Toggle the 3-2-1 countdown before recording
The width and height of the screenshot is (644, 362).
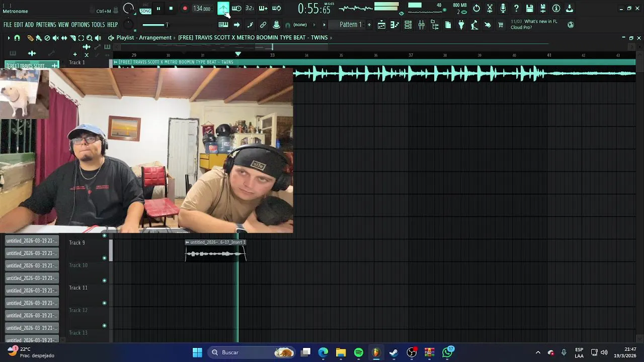click(250, 8)
